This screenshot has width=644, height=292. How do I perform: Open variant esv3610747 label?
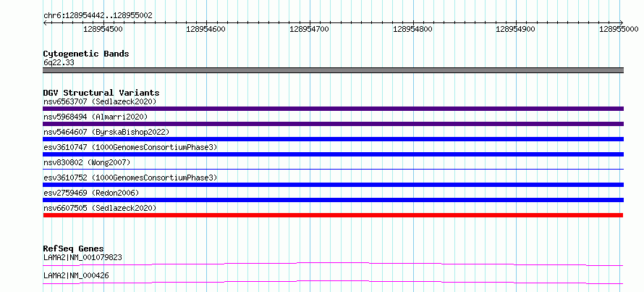(x=130, y=147)
